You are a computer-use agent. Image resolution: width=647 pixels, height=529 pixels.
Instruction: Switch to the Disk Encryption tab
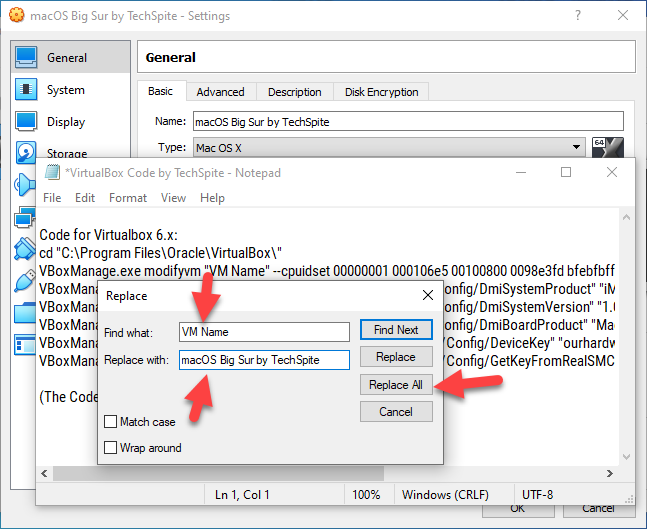point(381,92)
